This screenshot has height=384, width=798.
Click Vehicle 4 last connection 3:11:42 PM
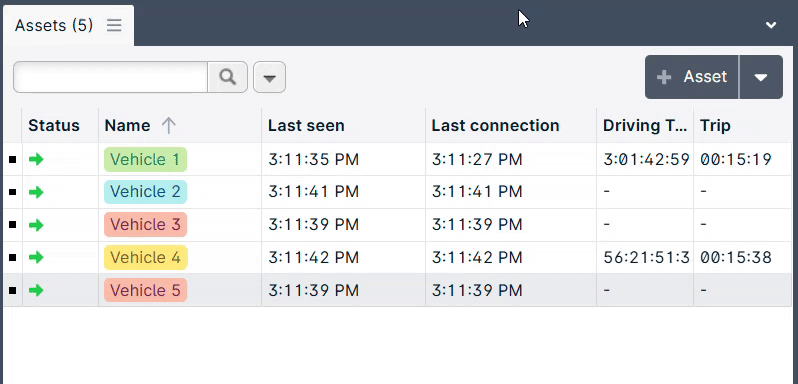(x=477, y=257)
